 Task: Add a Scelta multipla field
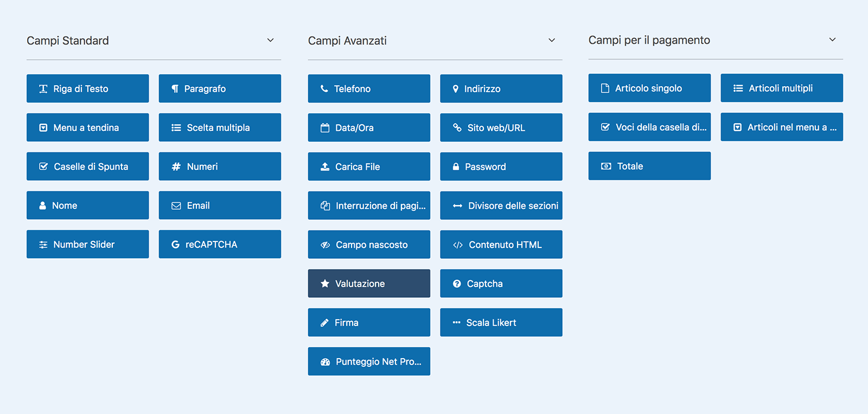coord(220,128)
